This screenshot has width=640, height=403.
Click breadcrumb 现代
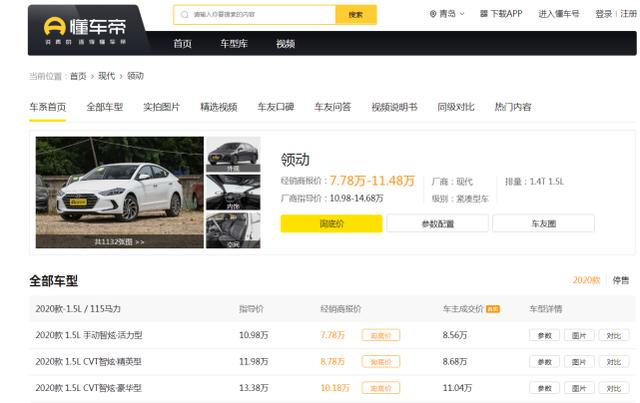pos(107,76)
